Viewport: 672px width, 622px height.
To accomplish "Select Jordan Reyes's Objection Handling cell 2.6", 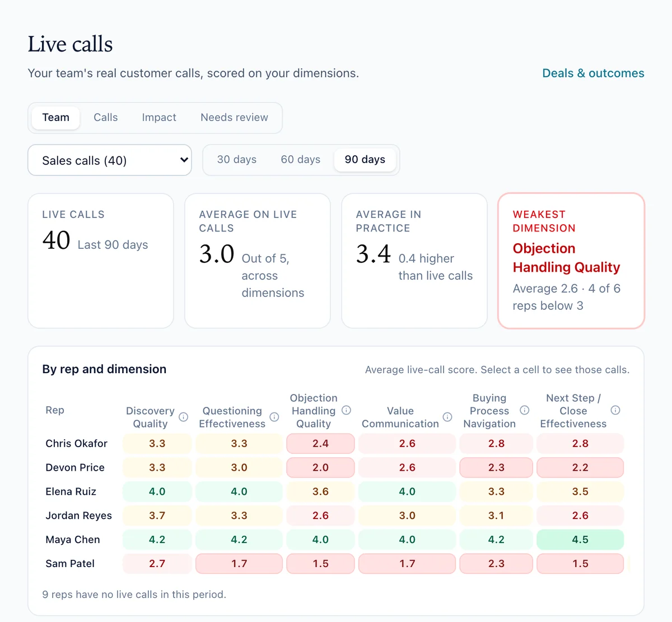I will pos(320,516).
